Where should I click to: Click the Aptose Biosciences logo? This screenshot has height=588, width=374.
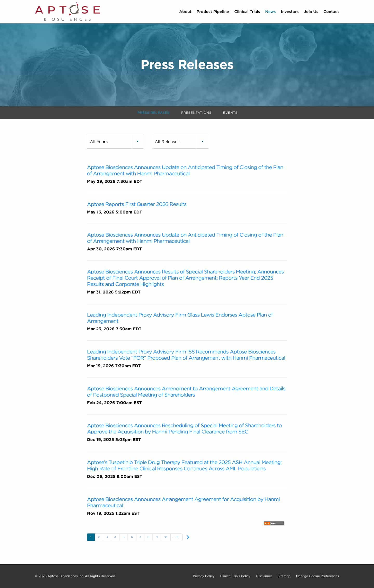[68, 12]
